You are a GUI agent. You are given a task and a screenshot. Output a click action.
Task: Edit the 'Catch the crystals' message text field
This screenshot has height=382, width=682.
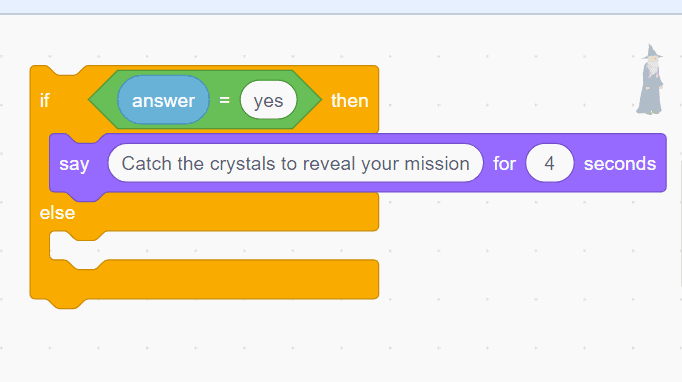click(x=295, y=164)
